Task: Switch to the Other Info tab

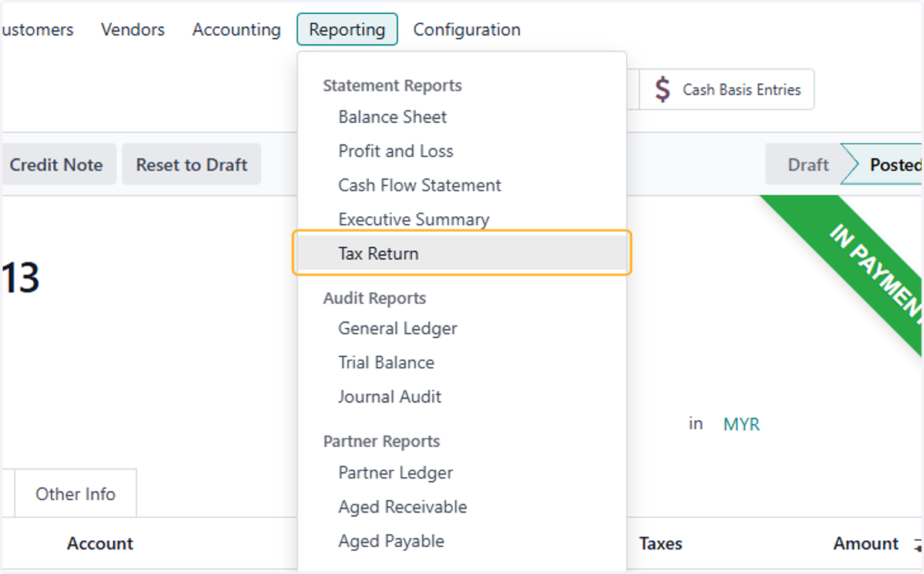Action: (x=75, y=494)
